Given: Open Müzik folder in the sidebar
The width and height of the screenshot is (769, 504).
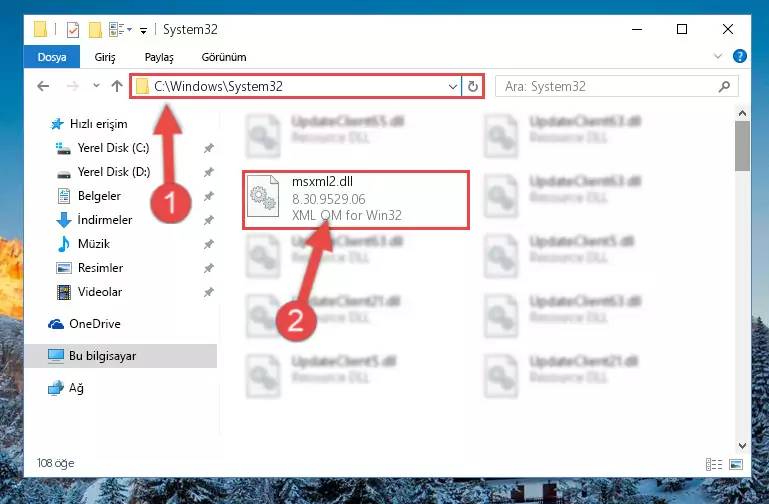Looking at the screenshot, I should [x=83, y=244].
